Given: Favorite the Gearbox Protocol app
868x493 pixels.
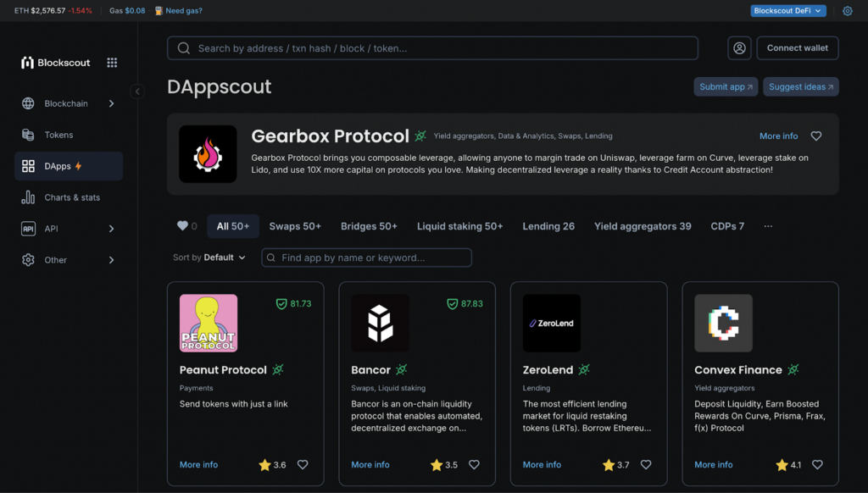Looking at the screenshot, I should click(x=815, y=136).
